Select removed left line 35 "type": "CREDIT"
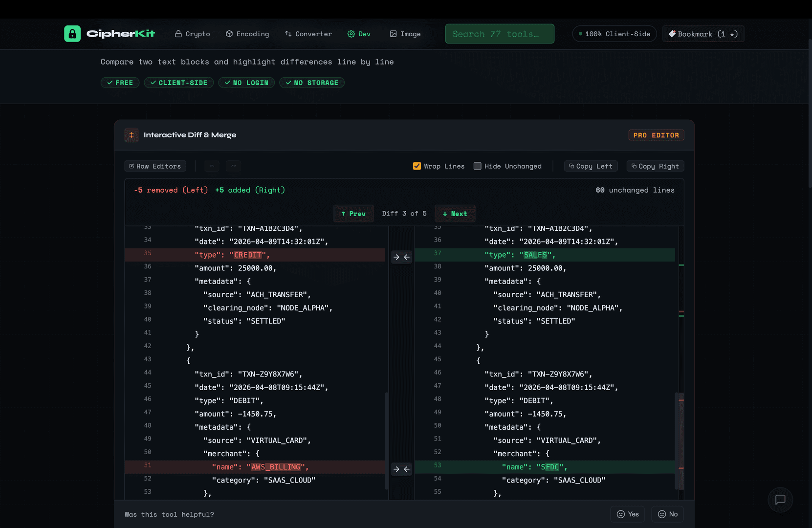The image size is (812, 528). pyautogui.click(x=255, y=255)
